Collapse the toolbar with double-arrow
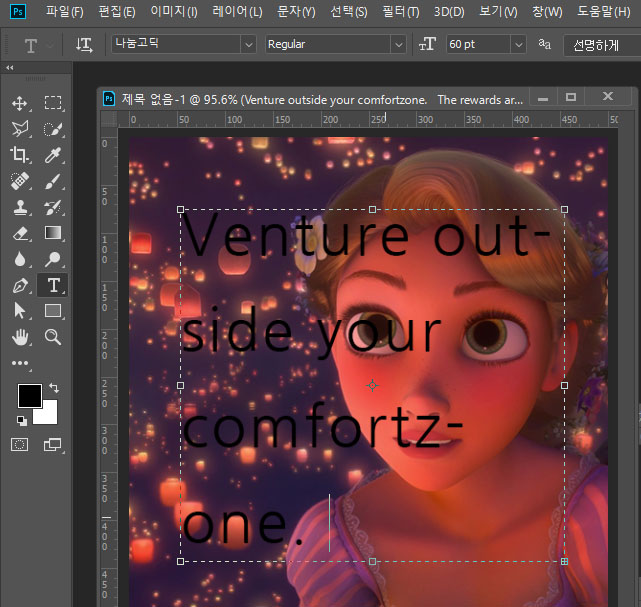 click(10, 68)
